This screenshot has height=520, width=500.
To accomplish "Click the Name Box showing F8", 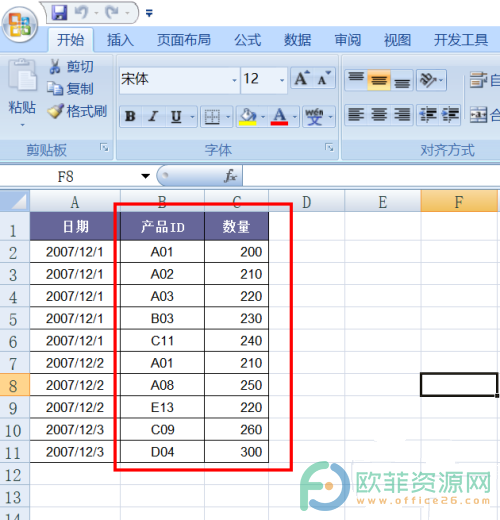I will [x=65, y=176].
